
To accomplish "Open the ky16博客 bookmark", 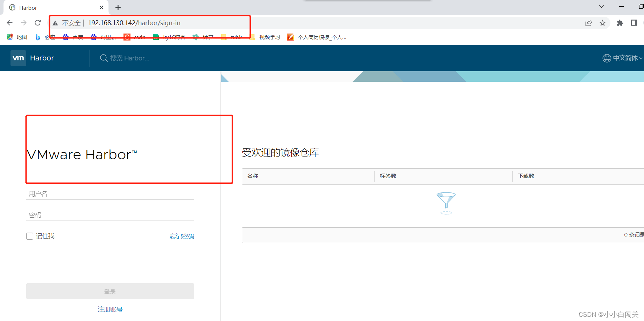I will [169, 37].
